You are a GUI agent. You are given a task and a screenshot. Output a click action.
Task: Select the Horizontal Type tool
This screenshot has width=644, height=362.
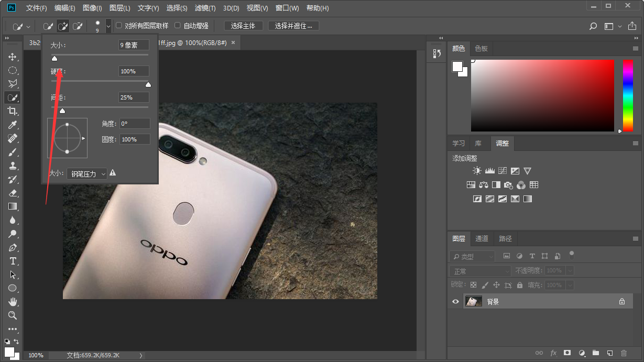pyautogui.click(x=13, y=261)
